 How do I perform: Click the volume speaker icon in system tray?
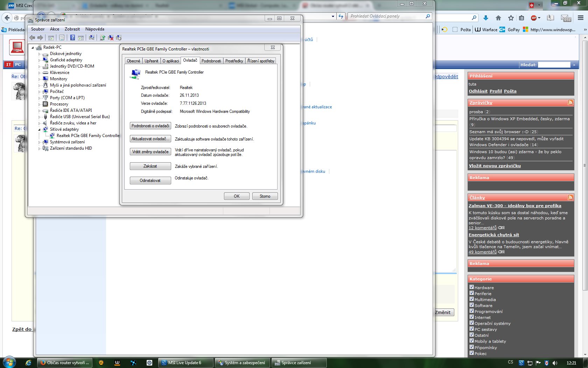pyautogui.click(x=555, y=363)
